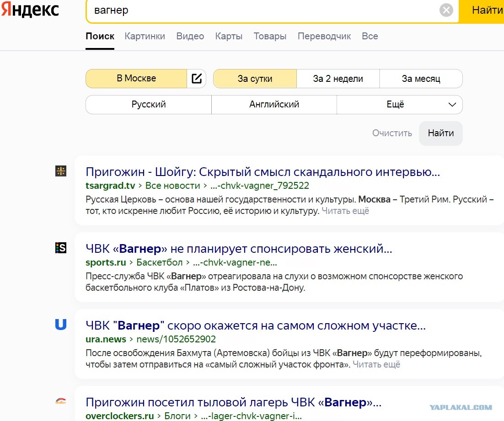Open the Карты tab
The image size is (504, 421).
tap(229, 36)
